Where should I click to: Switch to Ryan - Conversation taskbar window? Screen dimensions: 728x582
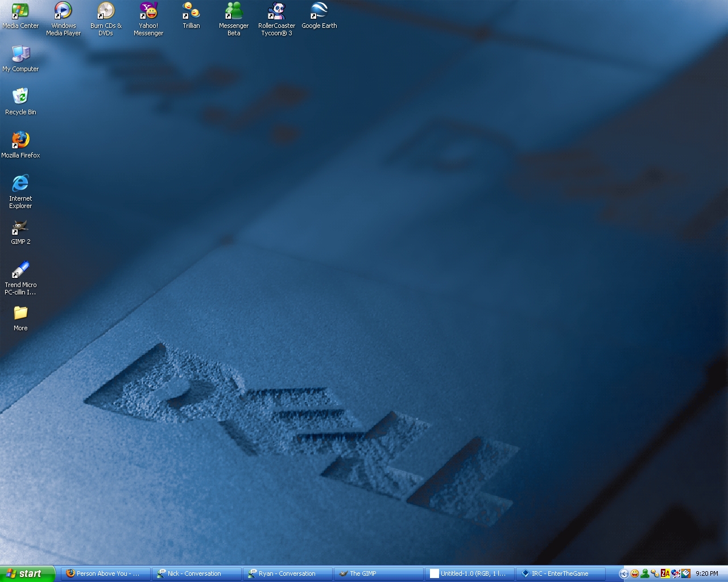coord(287,573)
